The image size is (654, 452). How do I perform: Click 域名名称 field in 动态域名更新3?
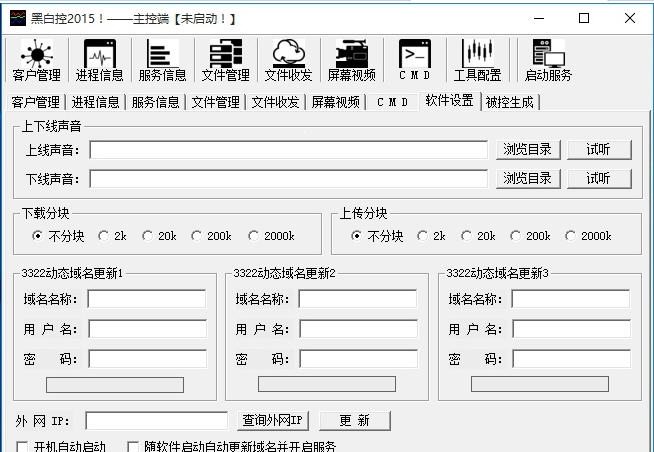pyautogui.click(x=571, y=299)
